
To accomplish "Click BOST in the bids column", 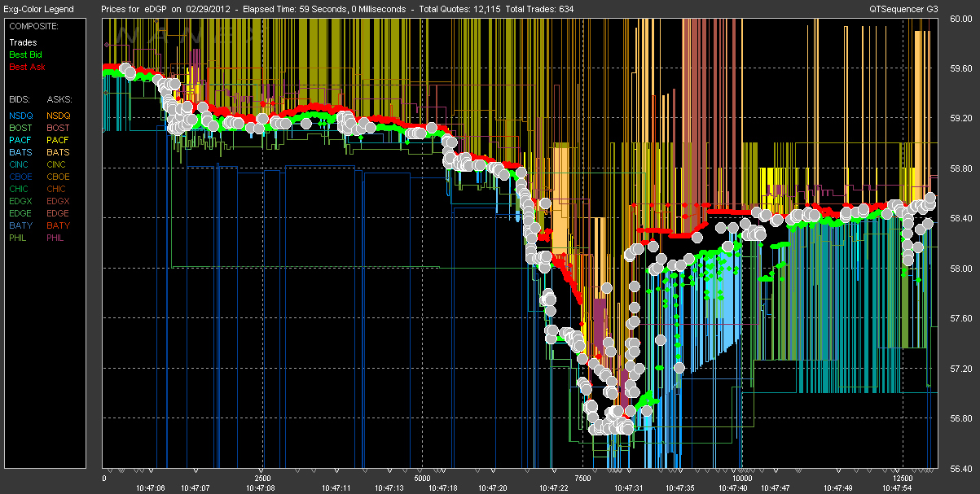I will coord(20,128).
